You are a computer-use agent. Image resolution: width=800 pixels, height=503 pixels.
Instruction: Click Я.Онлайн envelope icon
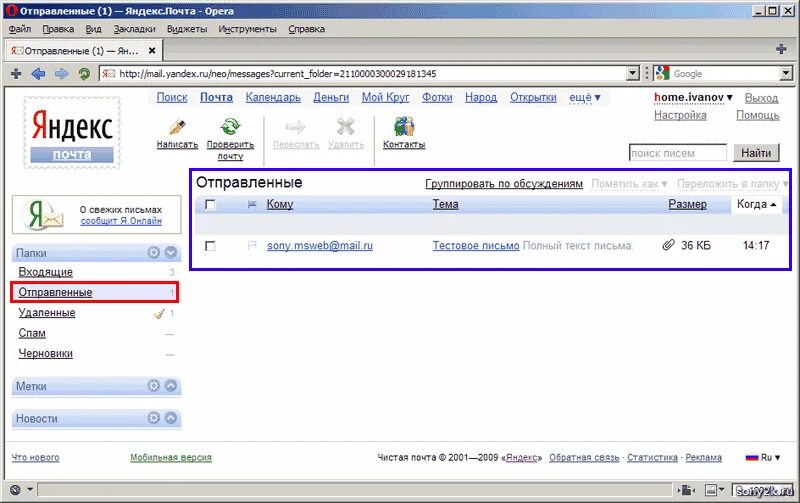(44, 214)
